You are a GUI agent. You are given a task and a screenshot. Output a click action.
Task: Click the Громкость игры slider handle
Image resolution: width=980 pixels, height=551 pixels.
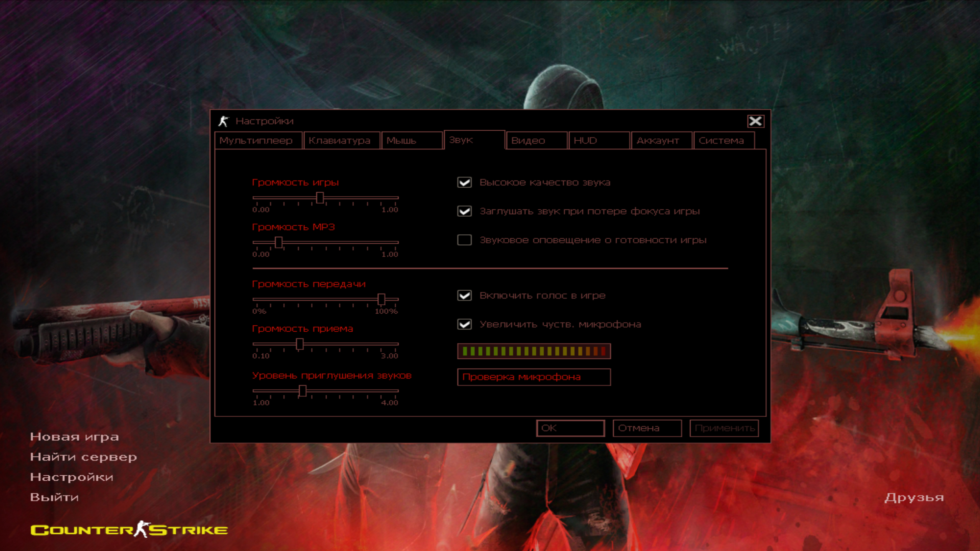320,198
